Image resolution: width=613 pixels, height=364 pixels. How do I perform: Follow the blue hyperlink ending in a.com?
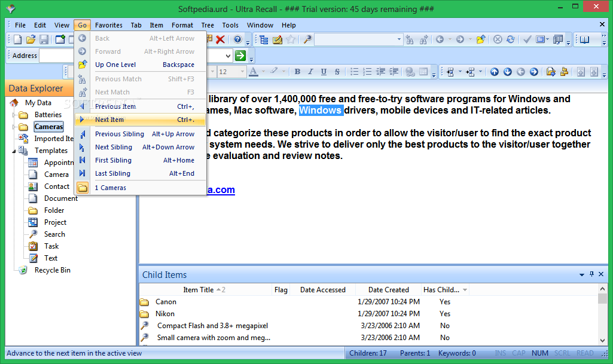pyautogui.click(x=221, y=190)
